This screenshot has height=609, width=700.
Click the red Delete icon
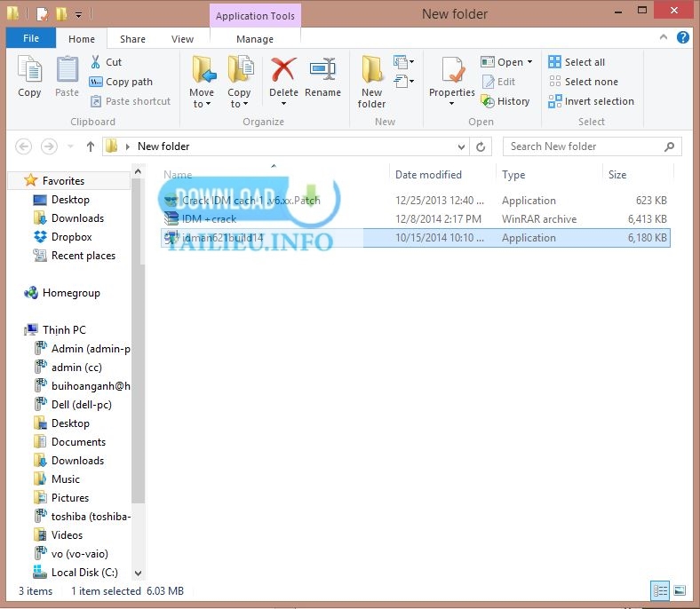[283, 68]
